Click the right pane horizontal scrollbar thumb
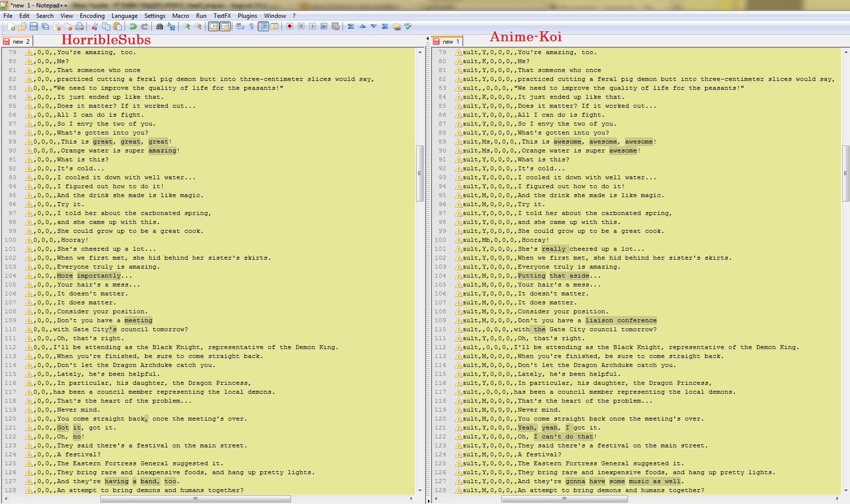The width and height of the screenshot is (850, 504). [x=565, y=499]
